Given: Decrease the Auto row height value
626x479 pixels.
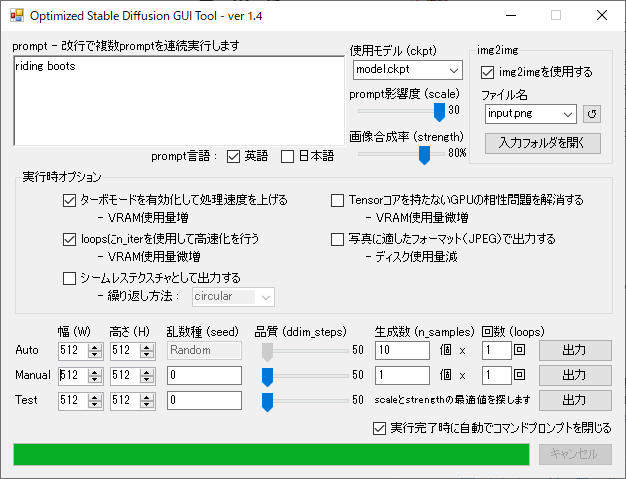Looking at the screenshot, I should (147, 355).
